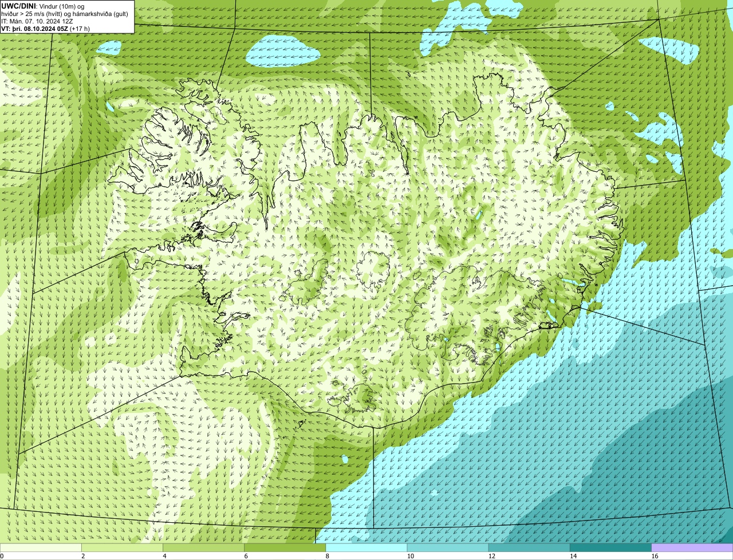Click the 'VT: þri. 08.10.2024 05Z (+17 h)' line
The height and width of the screenshot is (560, 733).
click(x=45, y=28)
